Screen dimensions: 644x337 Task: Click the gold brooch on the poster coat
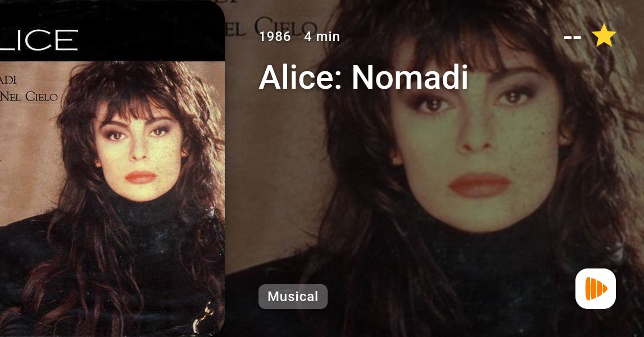click(204, 318)
